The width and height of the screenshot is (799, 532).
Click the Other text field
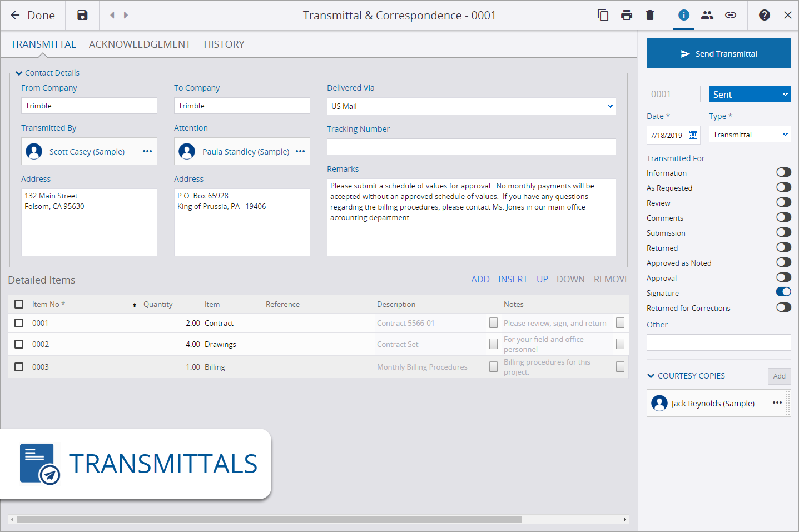(719, 342)
